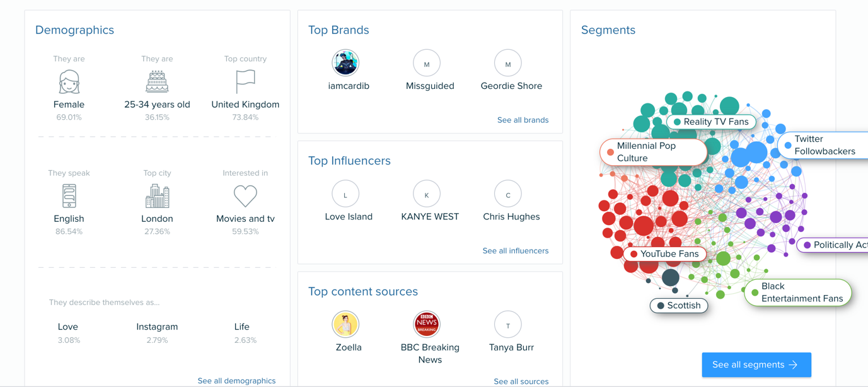Select the London city buildings icon
The width and height of the screenshot is (868, 387).
157,197
